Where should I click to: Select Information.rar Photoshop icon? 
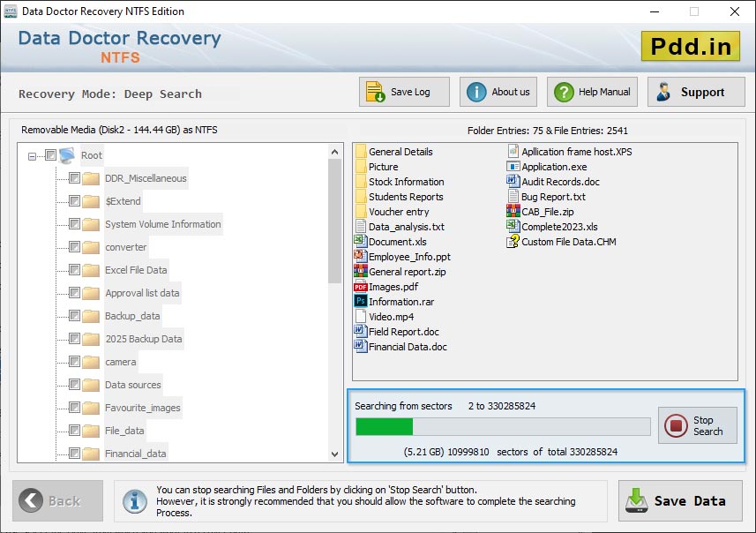tap(361, 301)
